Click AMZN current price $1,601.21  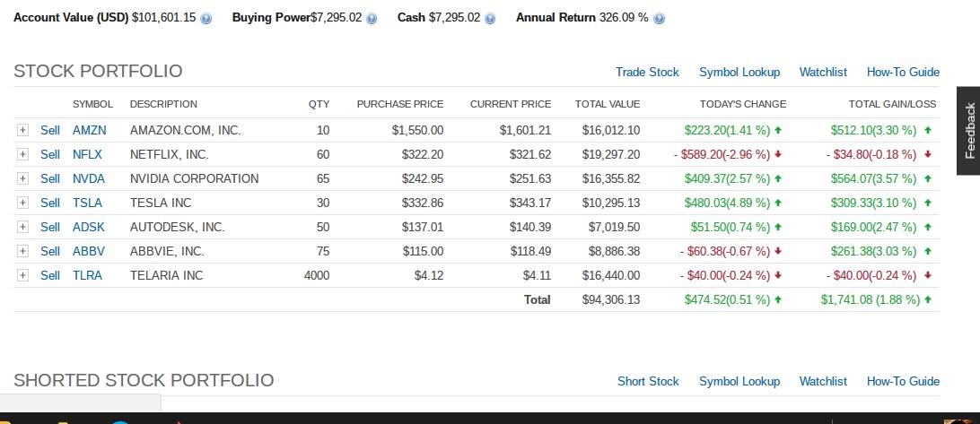click(x=525, y=131)
